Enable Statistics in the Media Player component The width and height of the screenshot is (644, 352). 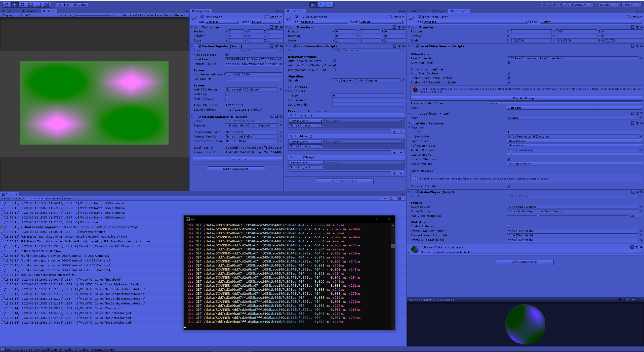click(x=509, y=226)
